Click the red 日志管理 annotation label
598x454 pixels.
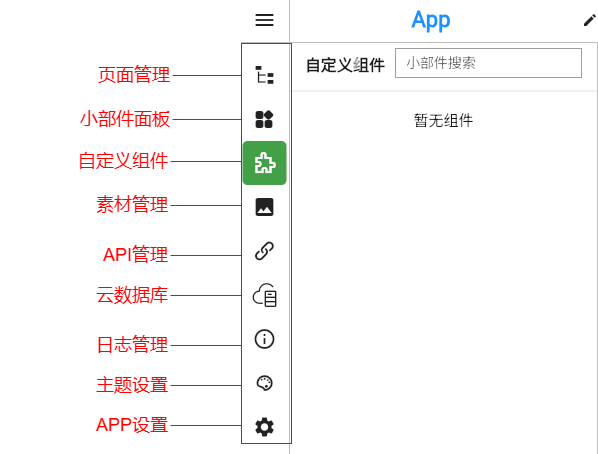click(132, 345)
